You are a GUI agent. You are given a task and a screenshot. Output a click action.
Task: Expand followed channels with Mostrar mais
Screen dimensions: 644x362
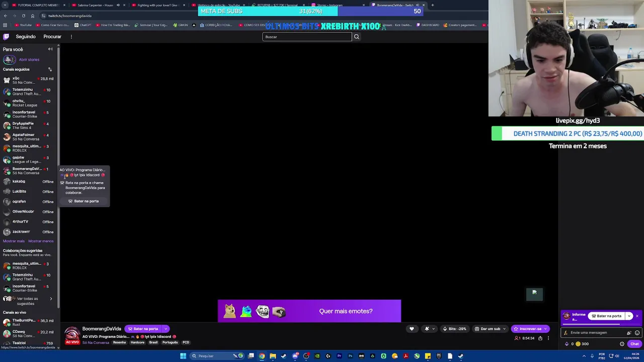[14, 241]
